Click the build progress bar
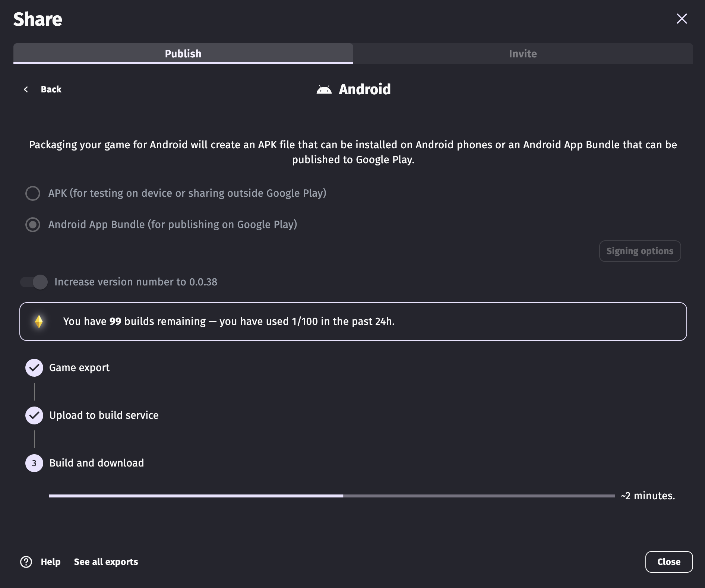The height and width of the screenshot is (588, 705). click(x=332, y=496)
